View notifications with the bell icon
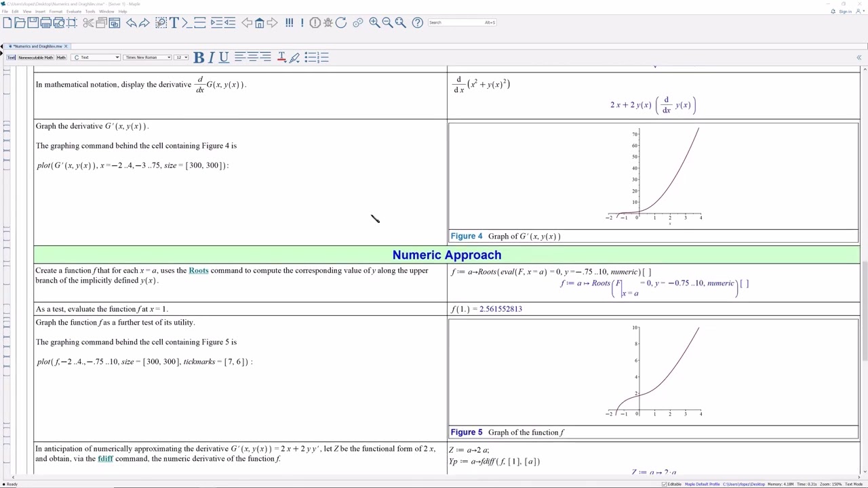 click(833, 12)
